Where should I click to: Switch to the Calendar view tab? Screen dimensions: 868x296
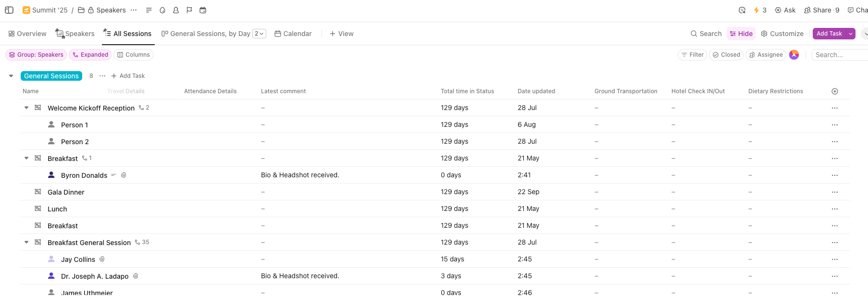pos(293,34)
